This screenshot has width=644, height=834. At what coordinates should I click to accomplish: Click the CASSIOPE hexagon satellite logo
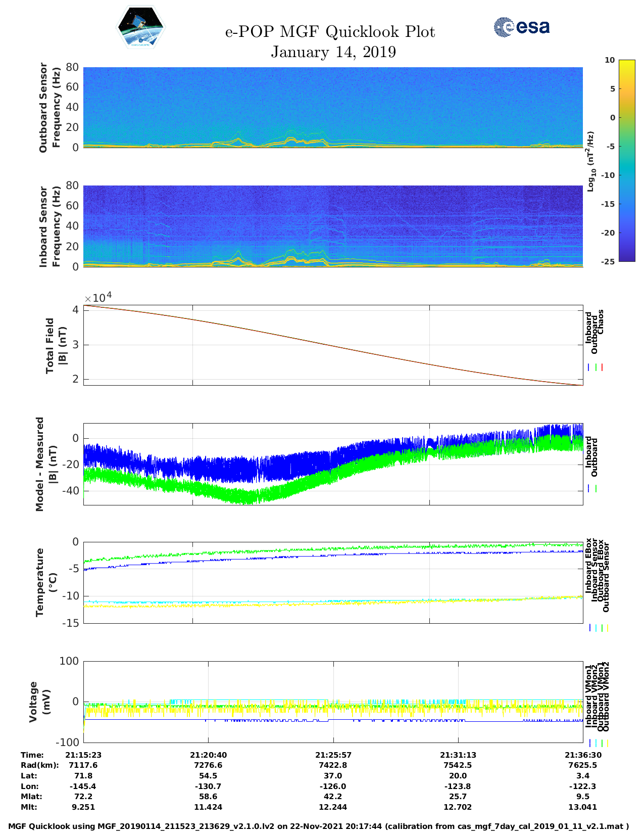click(x=140, y=27)
